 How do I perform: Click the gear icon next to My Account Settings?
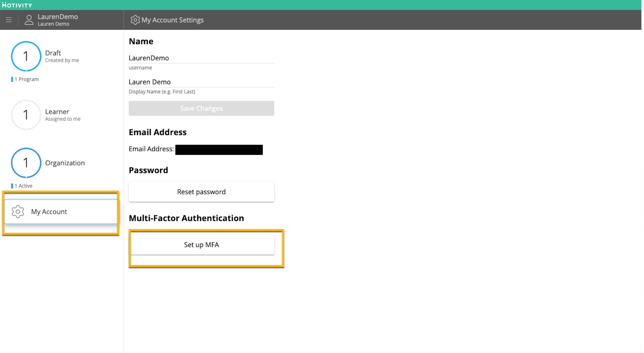135,20
